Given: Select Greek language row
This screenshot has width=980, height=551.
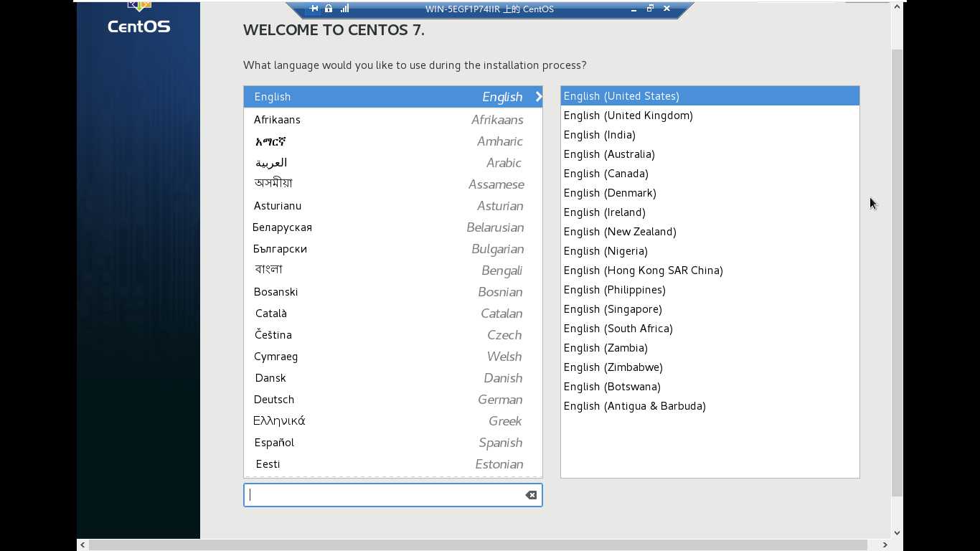Looking at the screenshot, I should [393, 421].
